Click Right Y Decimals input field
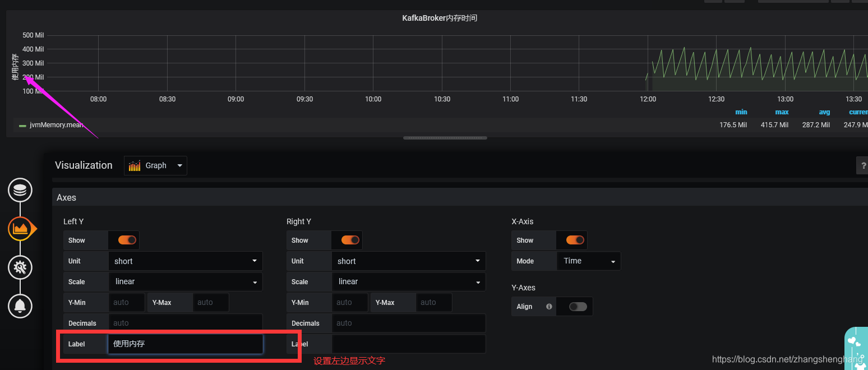 coord(408,323)
